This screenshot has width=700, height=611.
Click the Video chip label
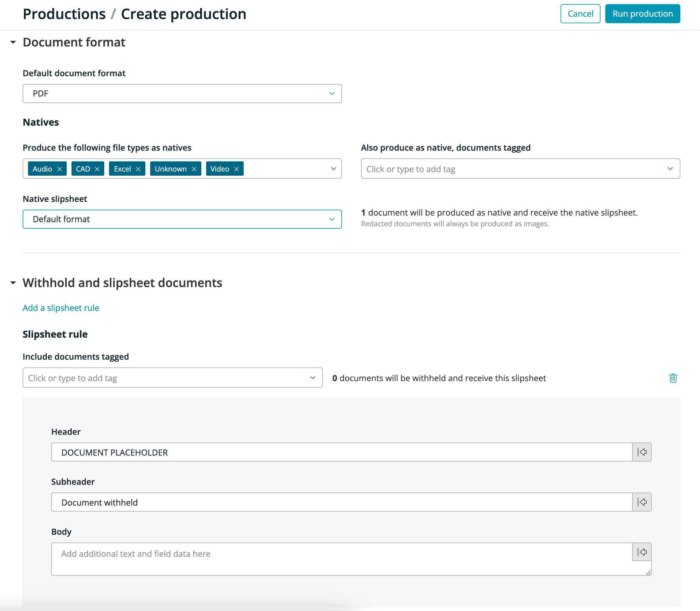[220, 169]
